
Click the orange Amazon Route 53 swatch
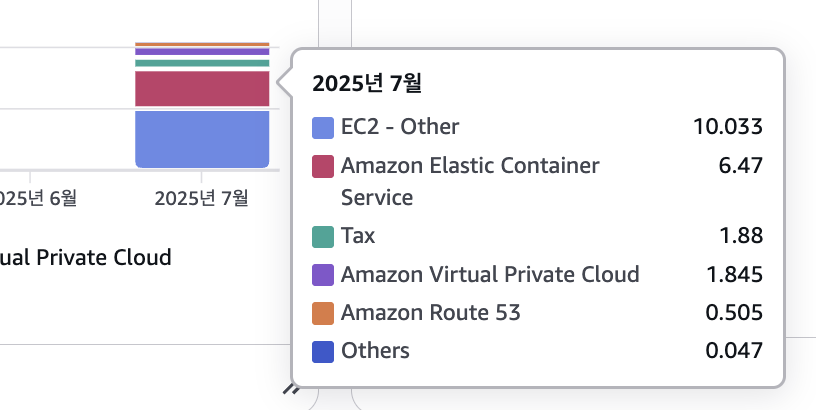pyautogui.click(x=323, y=313)
